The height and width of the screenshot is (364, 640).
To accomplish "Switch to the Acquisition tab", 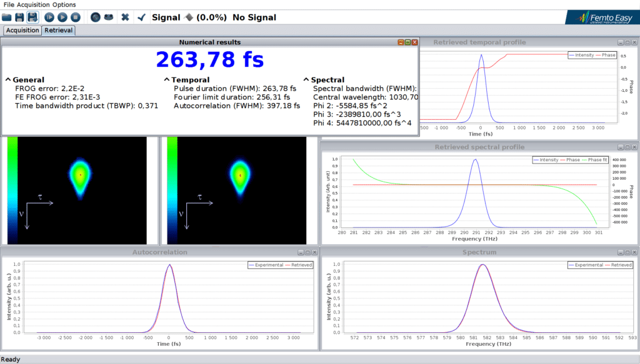I will (22, 29).
